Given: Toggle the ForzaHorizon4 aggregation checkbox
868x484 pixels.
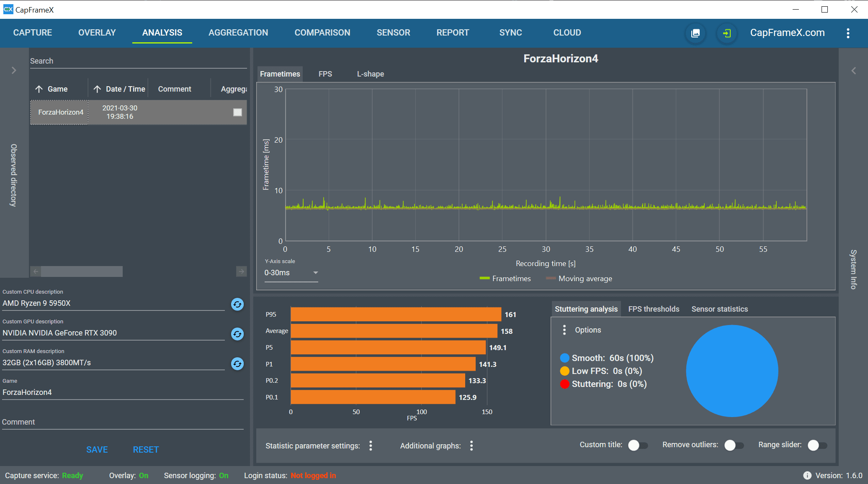Looking at the screenshot, I should point(237,112).
